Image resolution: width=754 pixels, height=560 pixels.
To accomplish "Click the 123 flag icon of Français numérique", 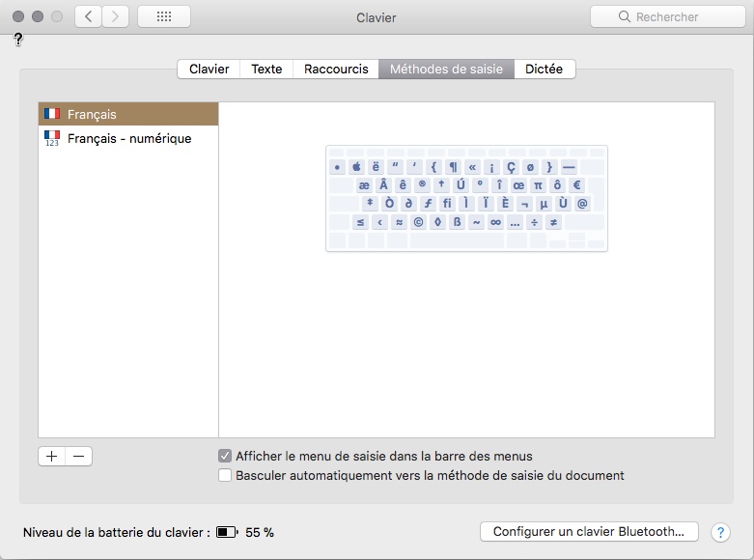I will pos(52,138).
